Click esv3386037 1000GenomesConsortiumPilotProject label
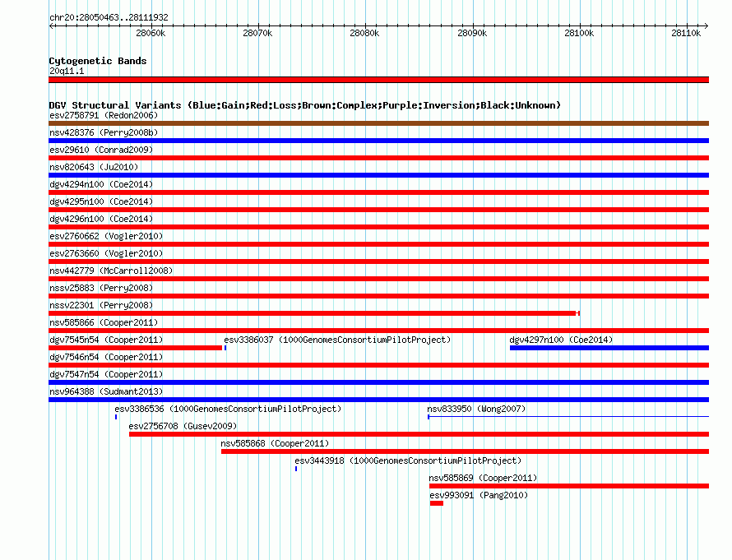732x560 pixels. tap(337, 340)
